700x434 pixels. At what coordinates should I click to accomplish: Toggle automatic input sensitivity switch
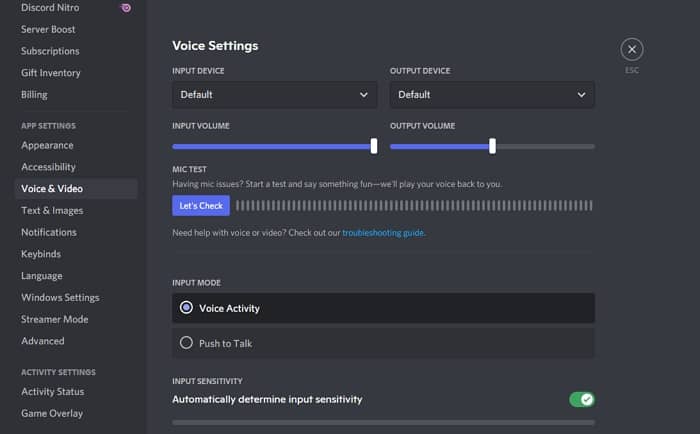[582, 399]
